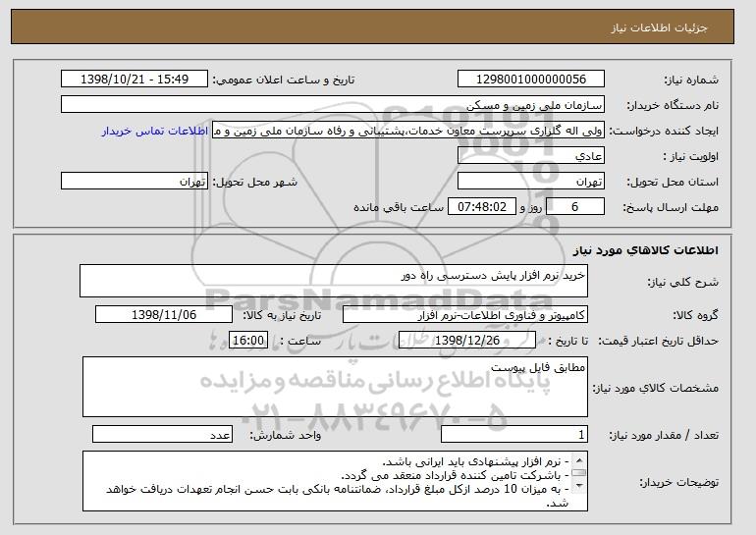
Task: Click the request creator field ولی اله گلزاری
Action: tap(408, 131)
